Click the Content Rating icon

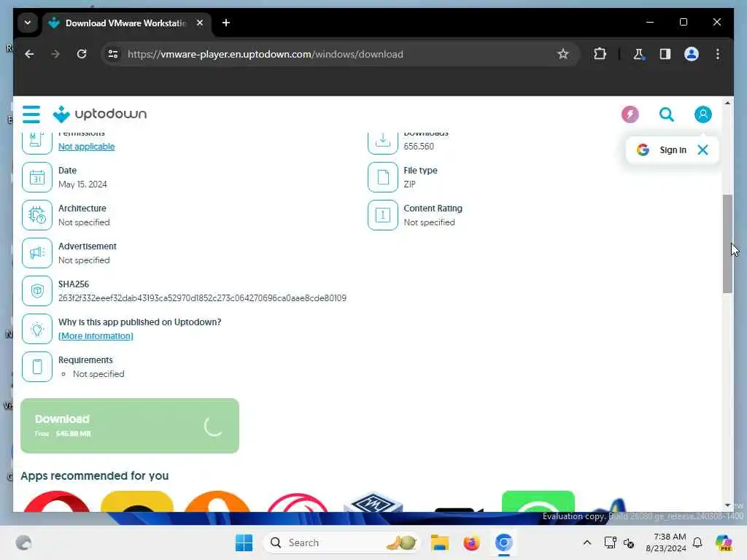point(382,215)
